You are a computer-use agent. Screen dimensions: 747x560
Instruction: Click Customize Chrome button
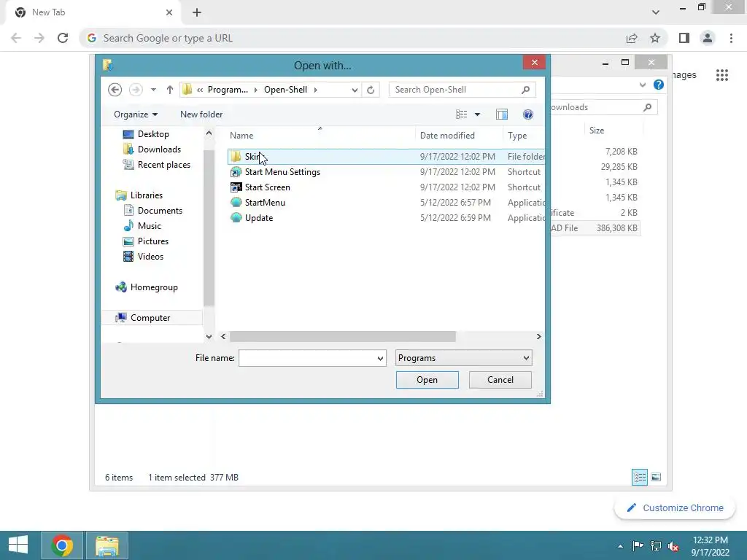[675, 508]
